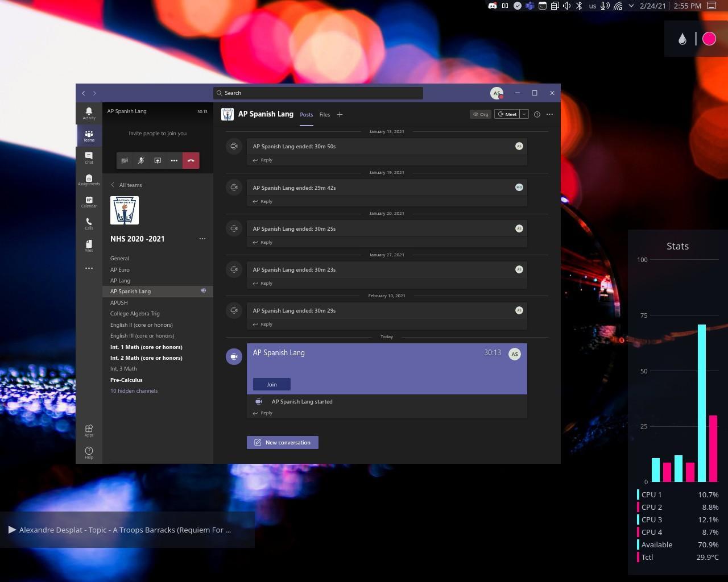Screen dimensions: 728x582
Task: Open the Bluetooth tray icon
Action: pos(580,6)
